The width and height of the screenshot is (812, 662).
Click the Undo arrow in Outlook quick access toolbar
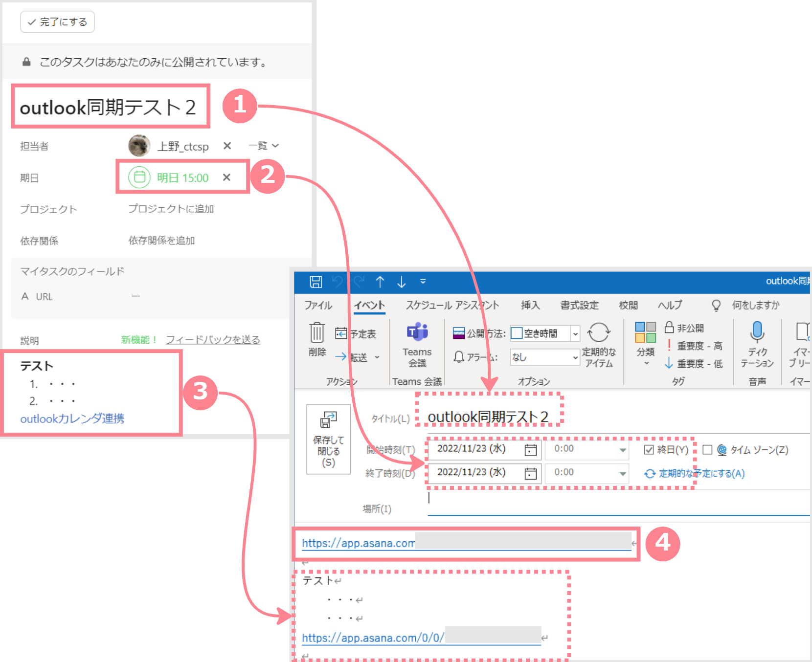pyautogui.click(x=338, y=282)
